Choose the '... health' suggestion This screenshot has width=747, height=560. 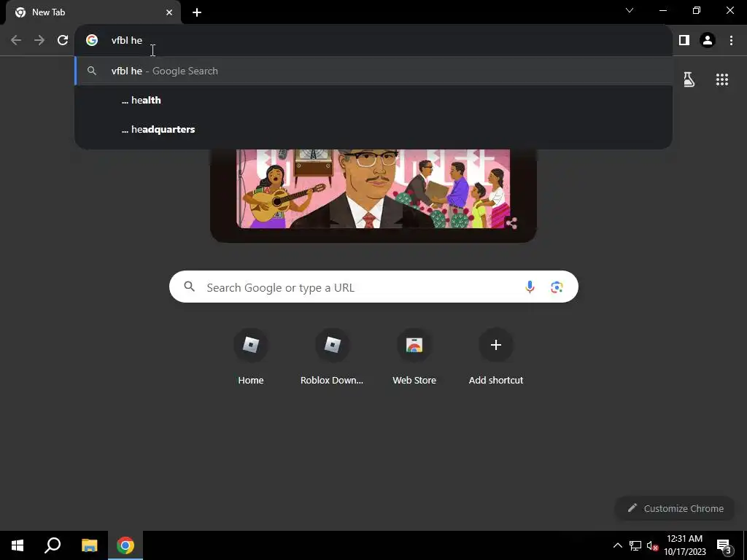(373, 100)
